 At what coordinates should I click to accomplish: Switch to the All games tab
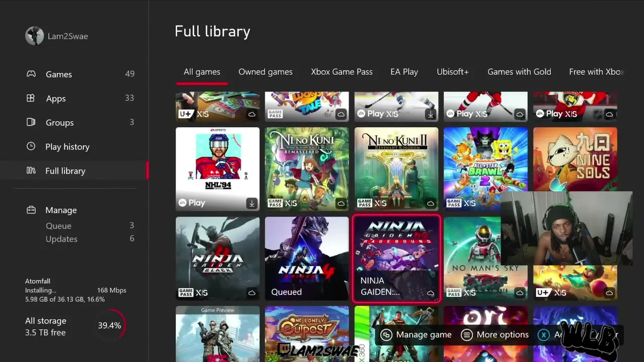pyautogui.click(x=202, y=72)
